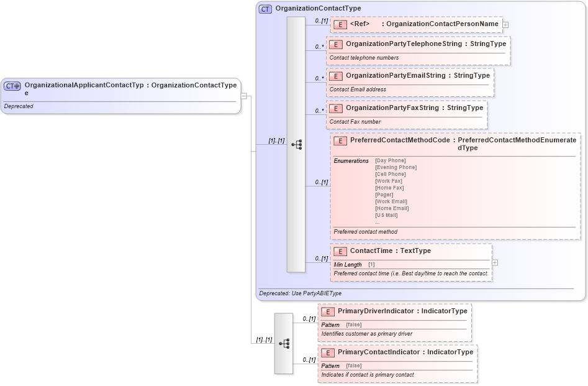Click the E icon on the ContactTime element

(340, 251)
